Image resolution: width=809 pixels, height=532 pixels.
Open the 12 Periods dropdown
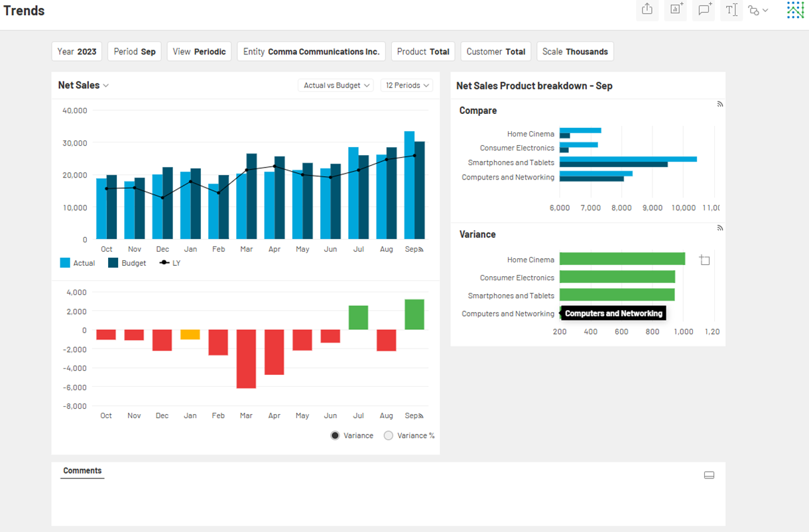coord(406,85)
